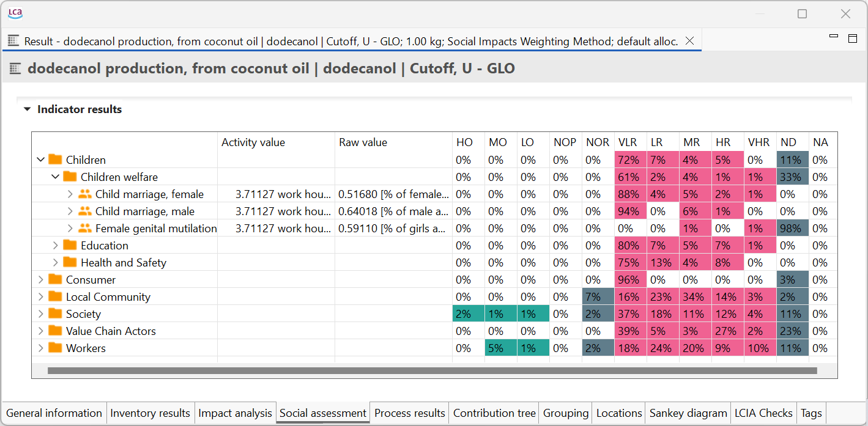Click the Children folder icon
Screen dimensions: 868x426
pyautogui.click(x=56, y=160)
